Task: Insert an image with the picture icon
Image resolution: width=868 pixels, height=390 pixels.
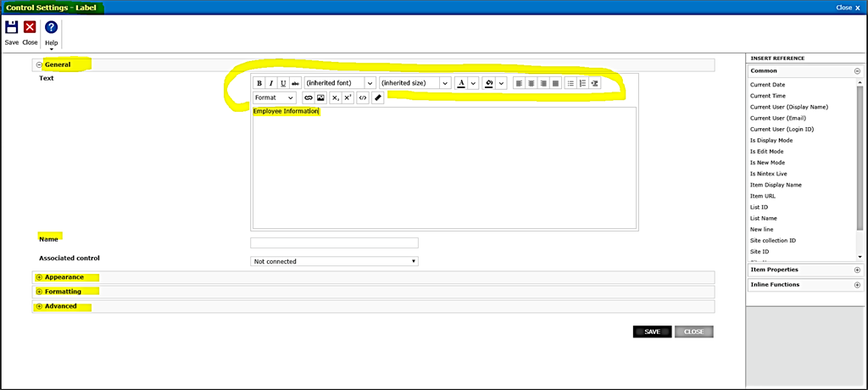Action: 320,97
